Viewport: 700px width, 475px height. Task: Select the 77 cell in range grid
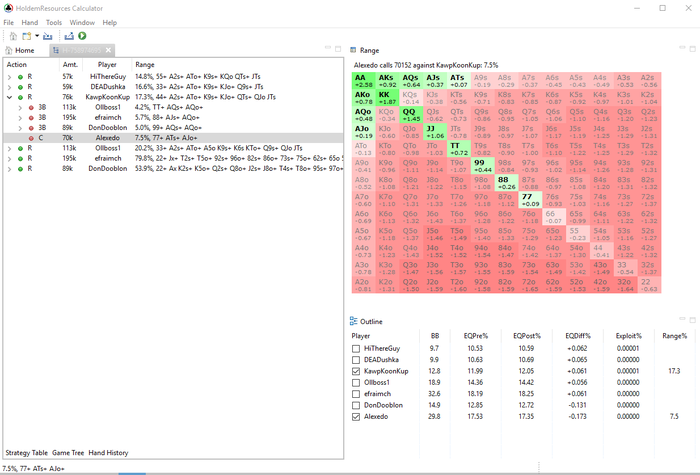[530, 200]
